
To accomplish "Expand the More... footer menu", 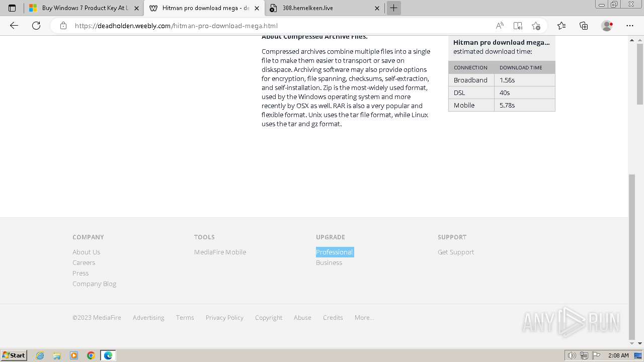I will [364, 317].
